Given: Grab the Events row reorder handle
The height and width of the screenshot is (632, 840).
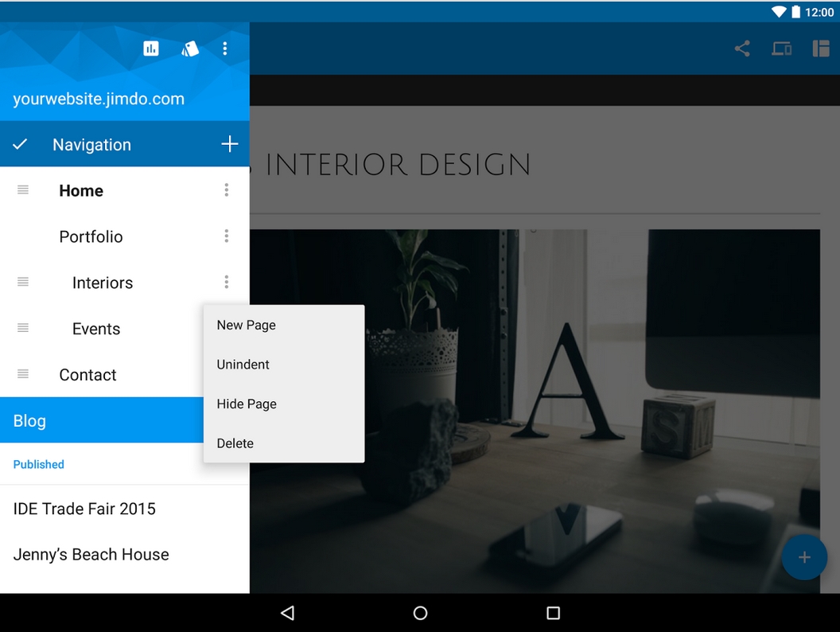Looking at the screenshot, I should click(23, 328).
